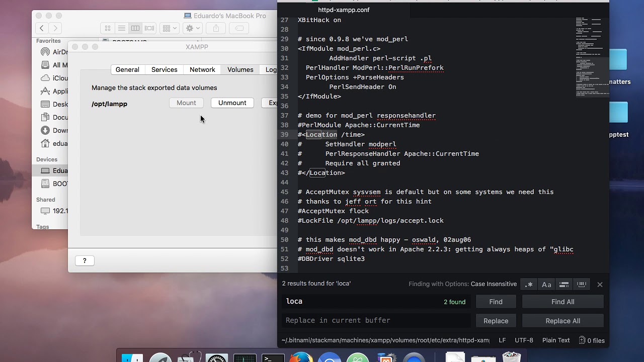Click '#DBDriver sqlite3' line in editor
The height and width of the screenshot is (362, 644).
(331, 259)
